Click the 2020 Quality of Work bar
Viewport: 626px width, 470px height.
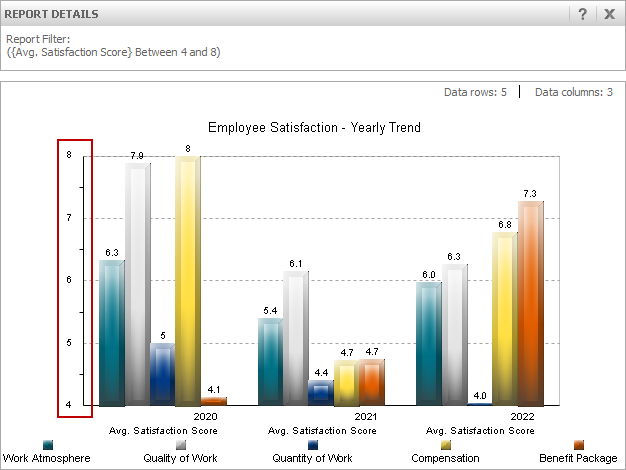(x=137, y=285)
